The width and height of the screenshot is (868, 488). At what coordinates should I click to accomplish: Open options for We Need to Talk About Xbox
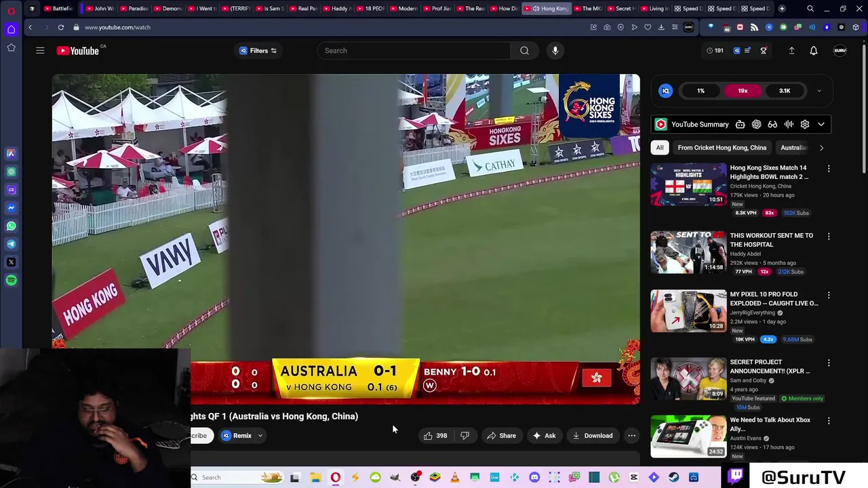[x=828, y=421]
